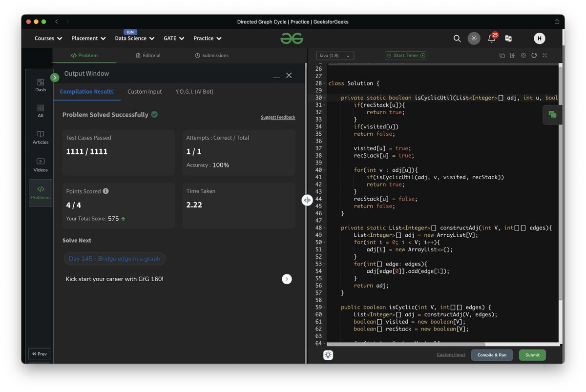Reset the code with the refresh icon

[x=534, y=56]
